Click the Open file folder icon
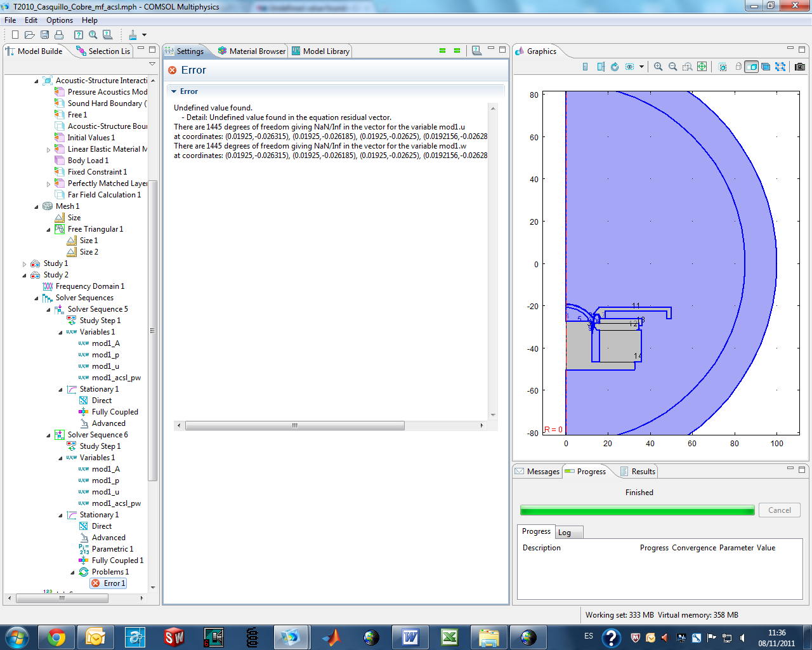Image resolution: width=812 pixels, height=650 pixels. pyautogui.click(x=29, y=35)
